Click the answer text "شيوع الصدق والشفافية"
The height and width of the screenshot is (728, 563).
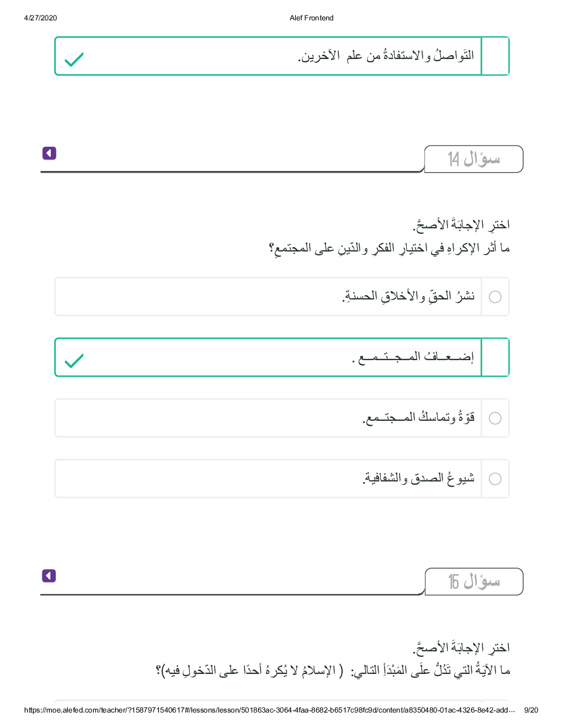(418, 479)
